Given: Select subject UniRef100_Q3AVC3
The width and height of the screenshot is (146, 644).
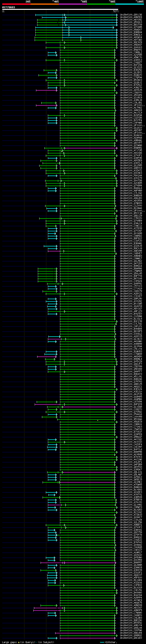Looking at the screenshot, I should 131,60.
